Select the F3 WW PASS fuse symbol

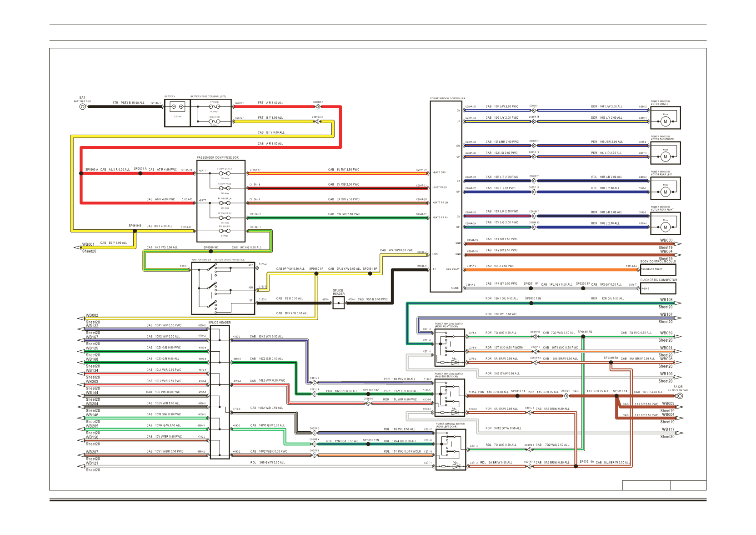[x=225, y=188]
